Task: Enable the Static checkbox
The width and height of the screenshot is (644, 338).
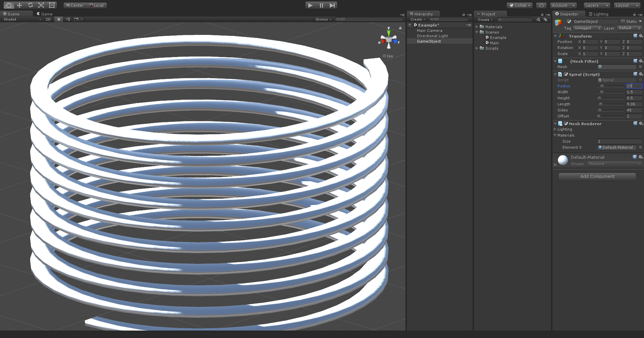Action: [623, 21]
